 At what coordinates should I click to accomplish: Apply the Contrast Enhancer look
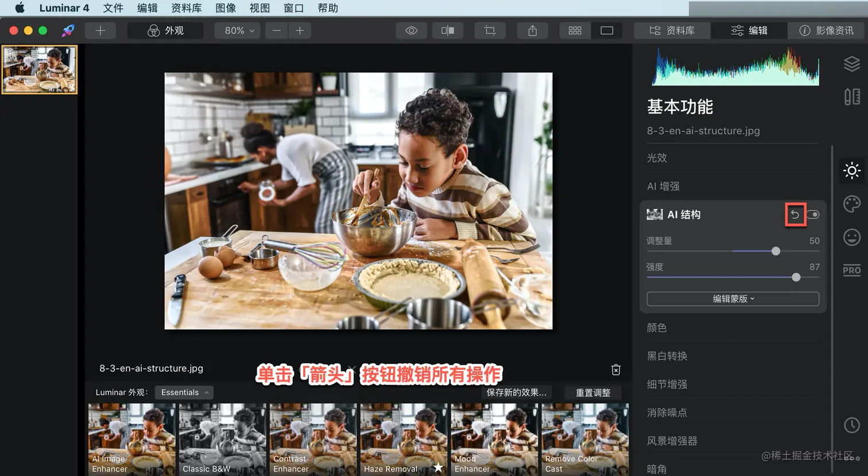pos(313,439)
